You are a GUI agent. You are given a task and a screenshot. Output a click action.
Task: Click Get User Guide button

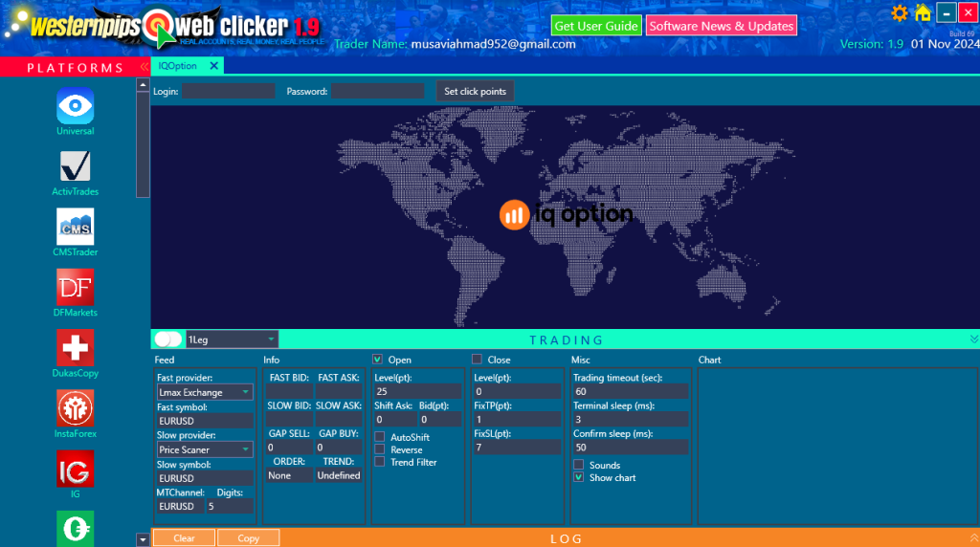click(595, 26)
